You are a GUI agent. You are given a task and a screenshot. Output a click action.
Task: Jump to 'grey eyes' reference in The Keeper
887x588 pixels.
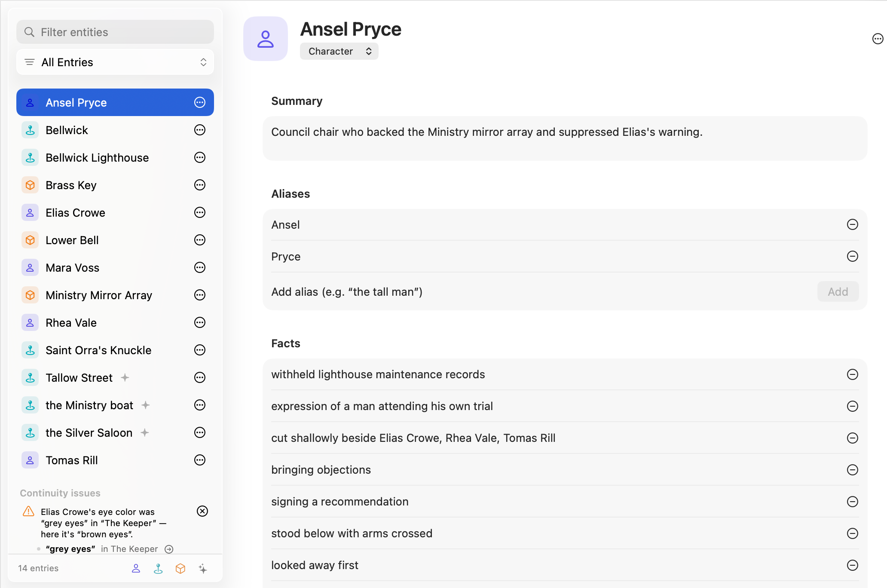(169, 549)
